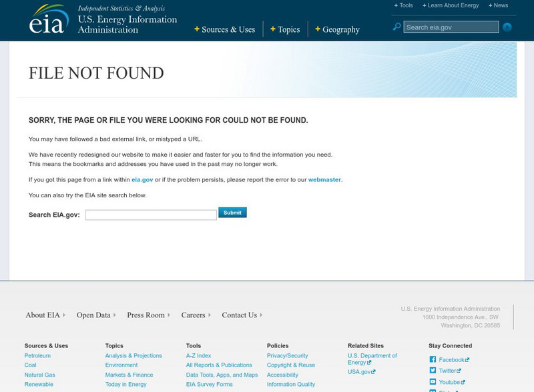The width and height of the screenshot is (534, 392).
Task: Open the Petroleum footer link
Action: [37, 355]
